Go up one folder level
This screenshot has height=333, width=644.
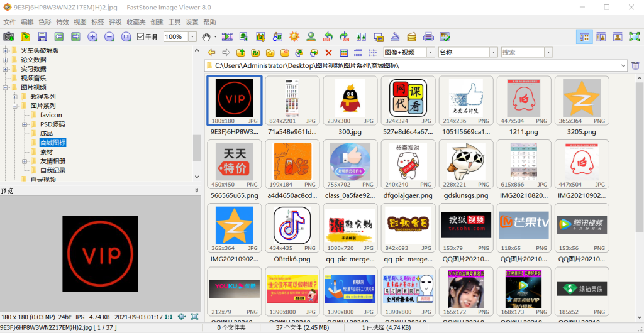(241, 53)
